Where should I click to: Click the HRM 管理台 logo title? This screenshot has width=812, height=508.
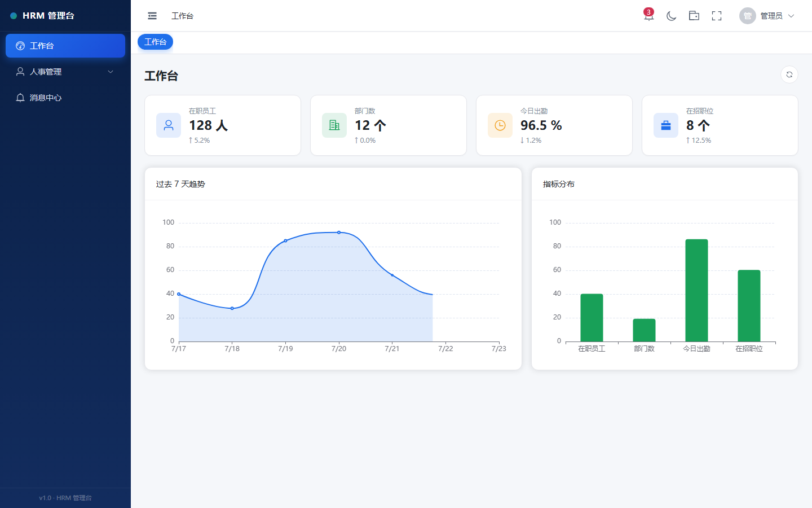(48, 16)
